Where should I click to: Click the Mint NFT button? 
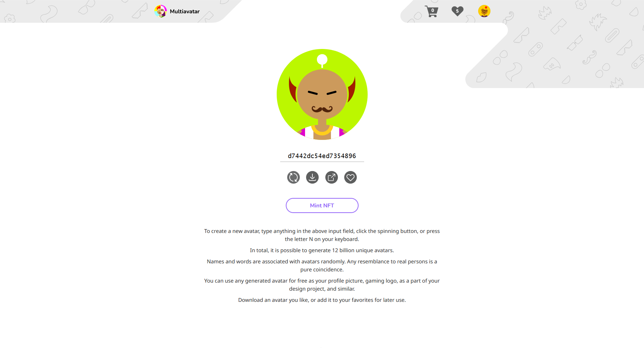pyautogui.click(x=322, y=205)
